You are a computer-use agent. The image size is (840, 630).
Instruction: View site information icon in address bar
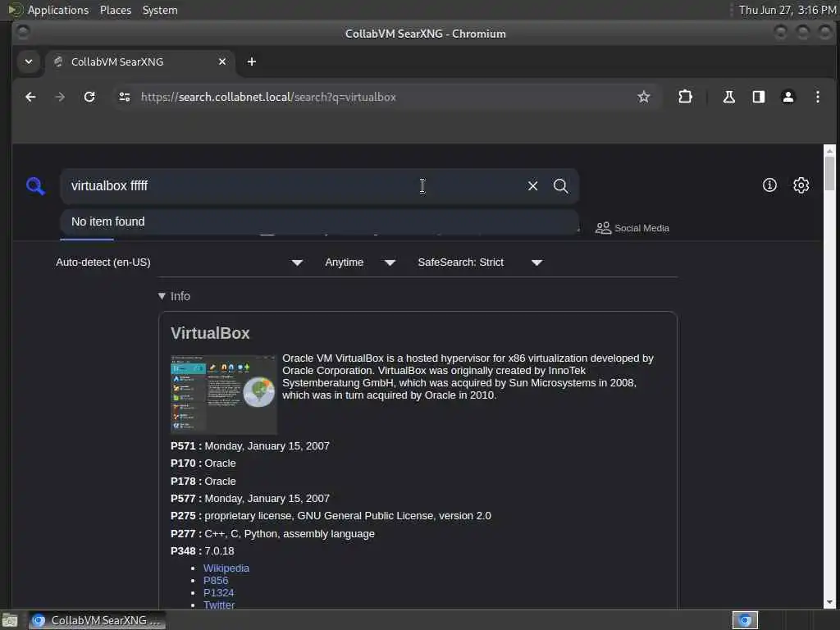[125, 97]
